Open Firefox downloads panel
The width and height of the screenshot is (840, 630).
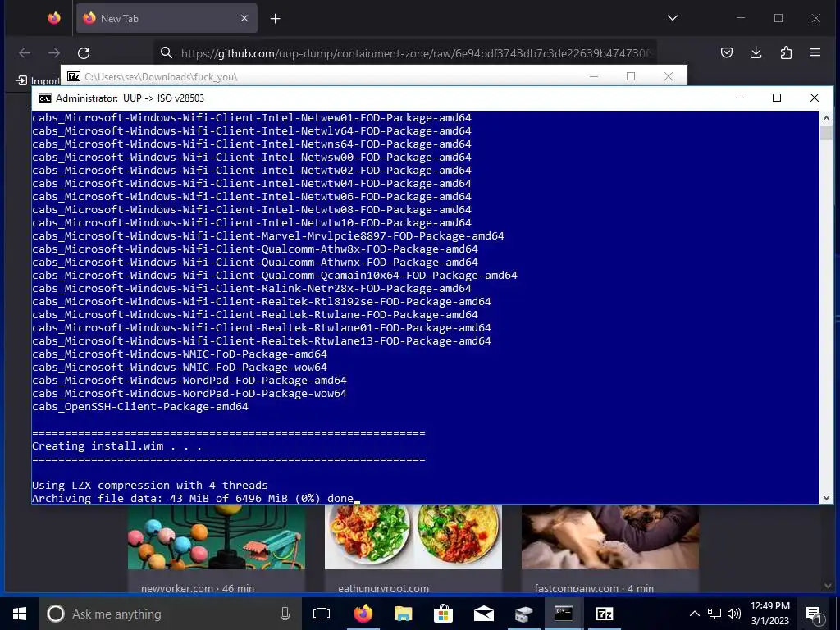click(x=756, y=52)
